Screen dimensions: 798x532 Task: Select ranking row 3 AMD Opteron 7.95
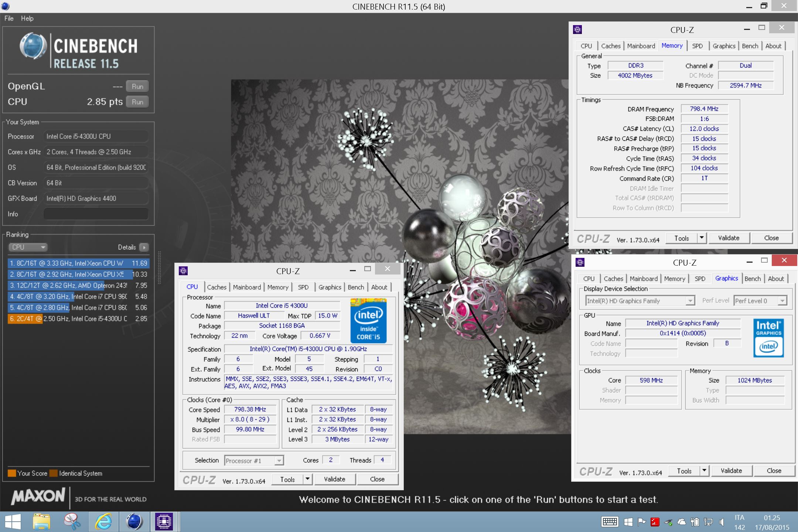pos(78,286)
